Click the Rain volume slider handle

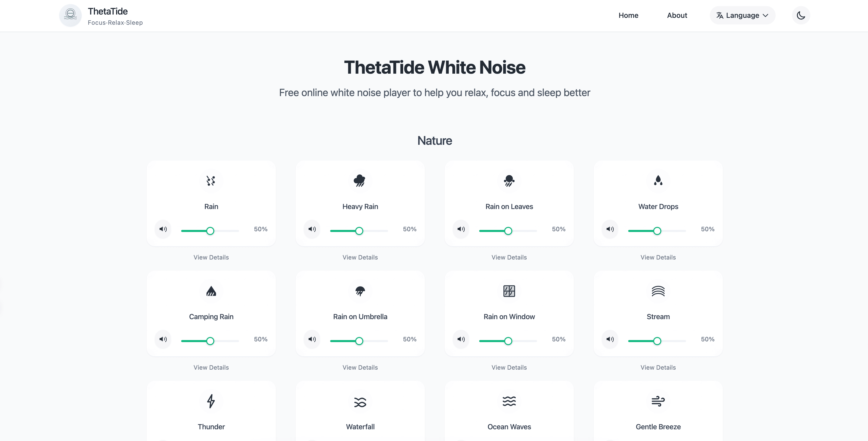click(210, 231)
